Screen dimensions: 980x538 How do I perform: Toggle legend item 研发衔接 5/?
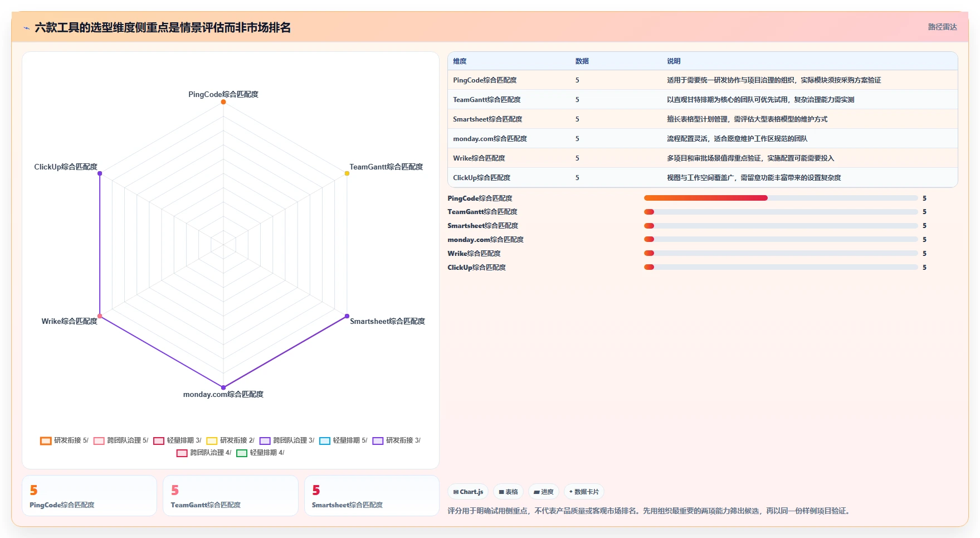[64, 440]
